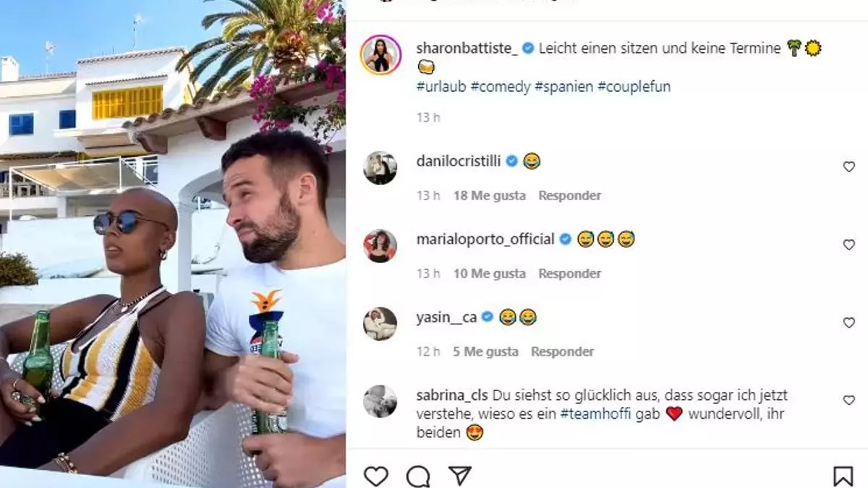
Task: Like yasin__ca's comment heart
Action: 849,323
